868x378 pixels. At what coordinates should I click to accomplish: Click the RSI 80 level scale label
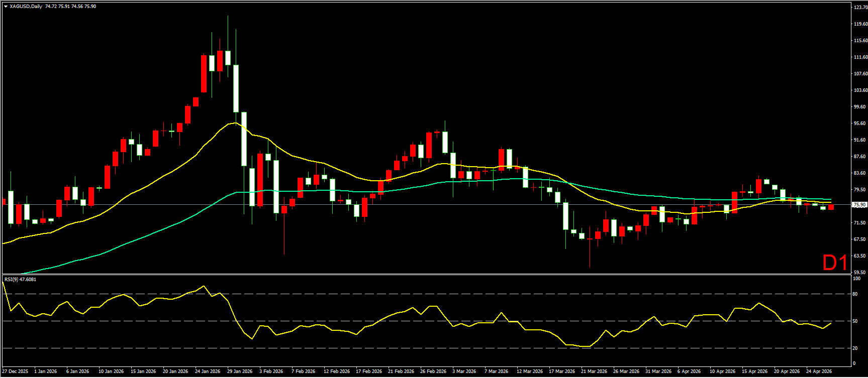click(856, 294)
